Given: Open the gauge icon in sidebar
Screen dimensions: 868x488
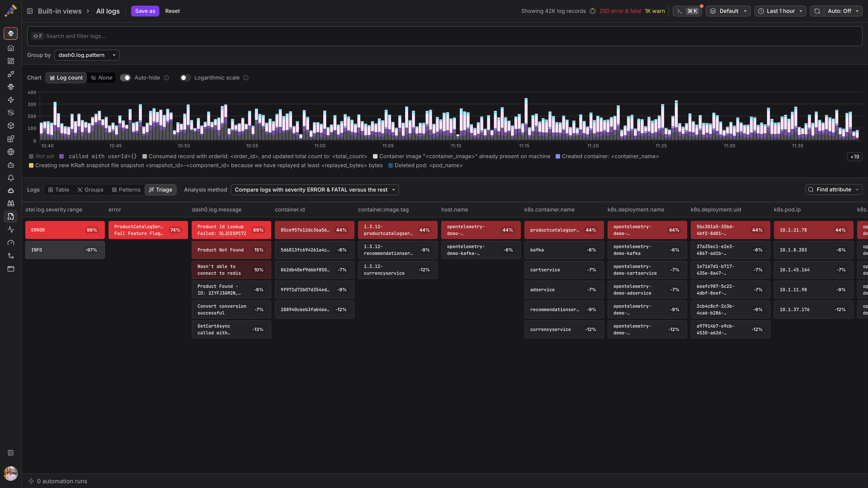Looking at the screenshot, I should [x=11, y=242].
